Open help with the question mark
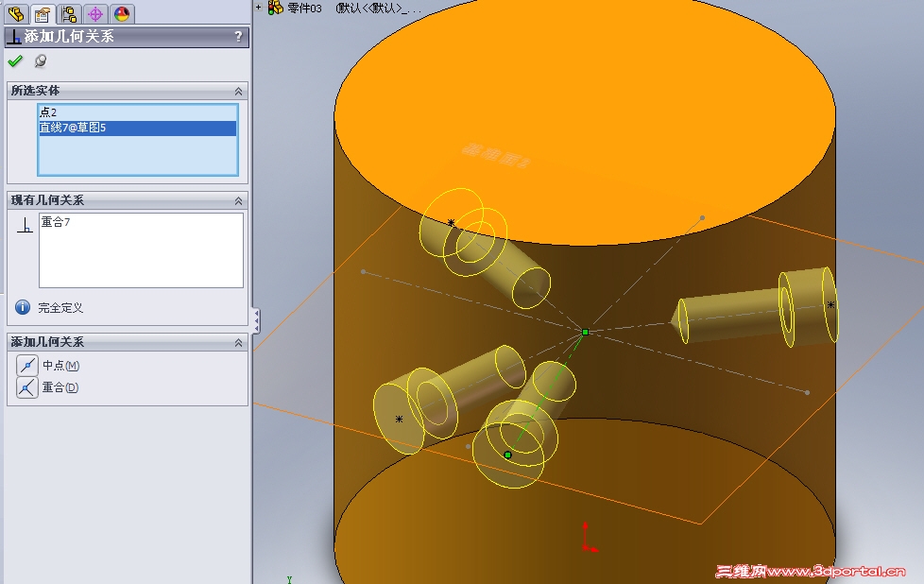Viewport: 924px width, 584px height. [x=238, y=37]
